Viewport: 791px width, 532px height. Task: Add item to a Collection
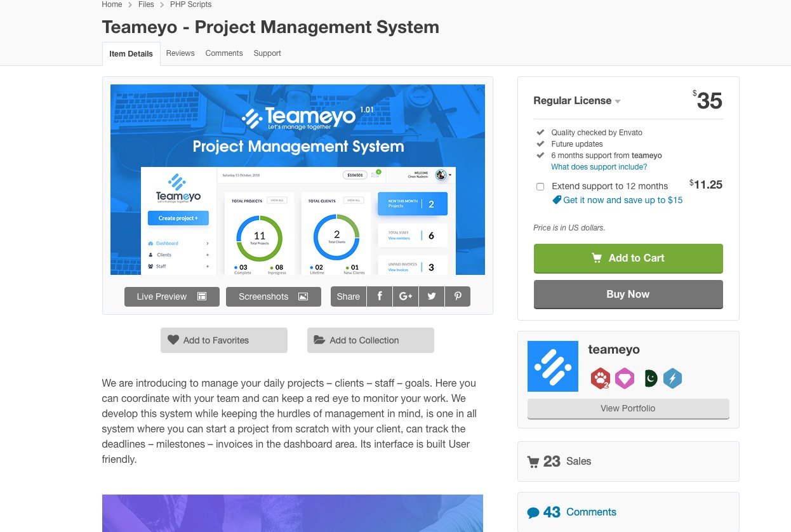tap(371, 340)
